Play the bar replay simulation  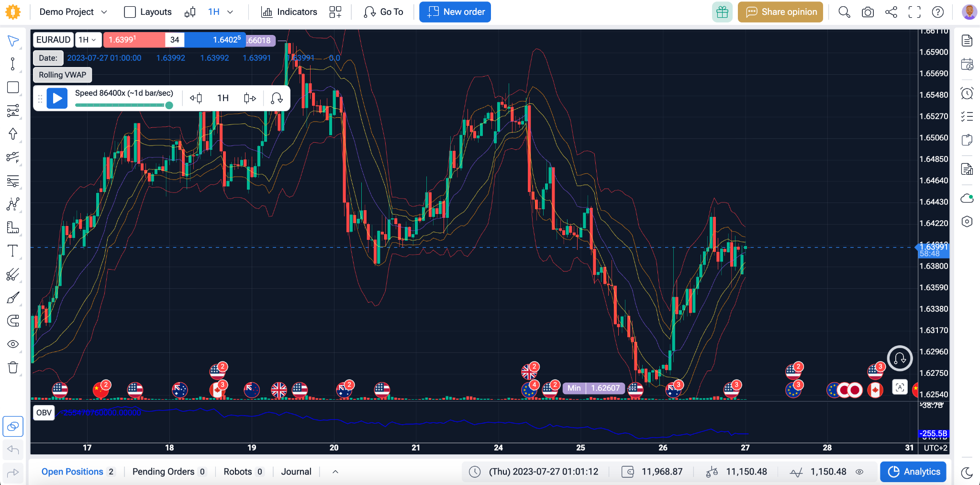pyautogui.click(x=57, y=98)
